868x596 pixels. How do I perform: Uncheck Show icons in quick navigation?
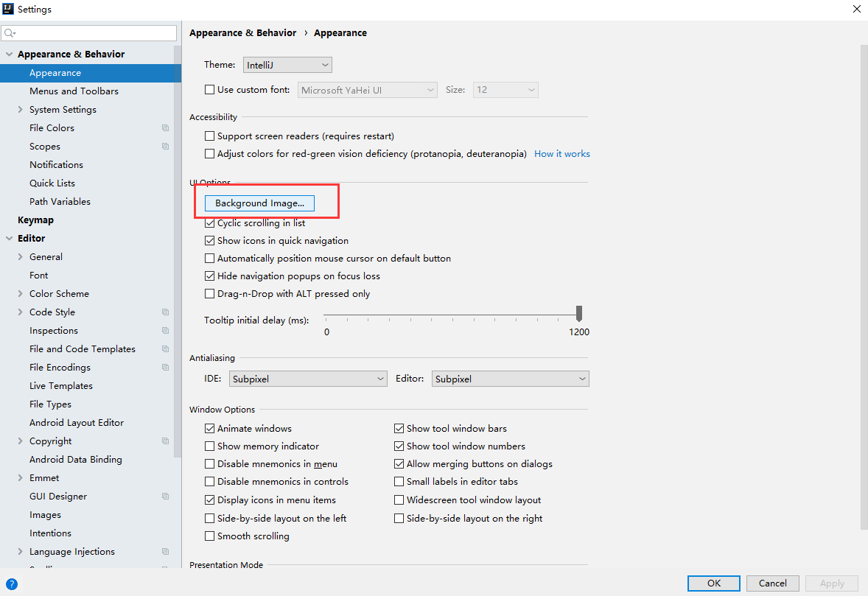coord(210,241)
